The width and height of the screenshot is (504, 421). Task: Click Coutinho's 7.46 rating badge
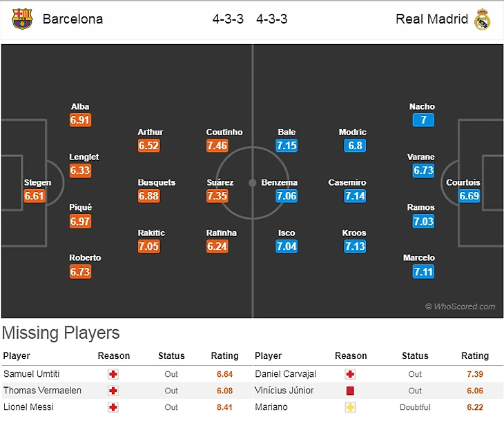click(217, 146)
